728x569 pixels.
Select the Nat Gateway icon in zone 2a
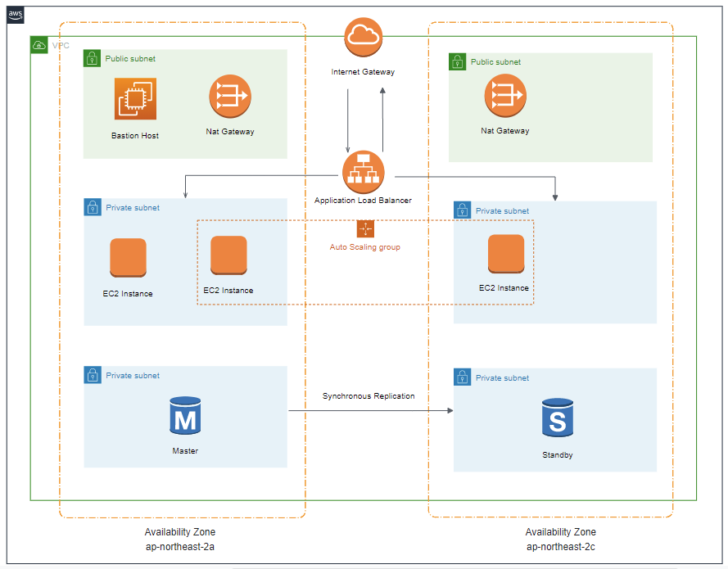coord(229,97)
